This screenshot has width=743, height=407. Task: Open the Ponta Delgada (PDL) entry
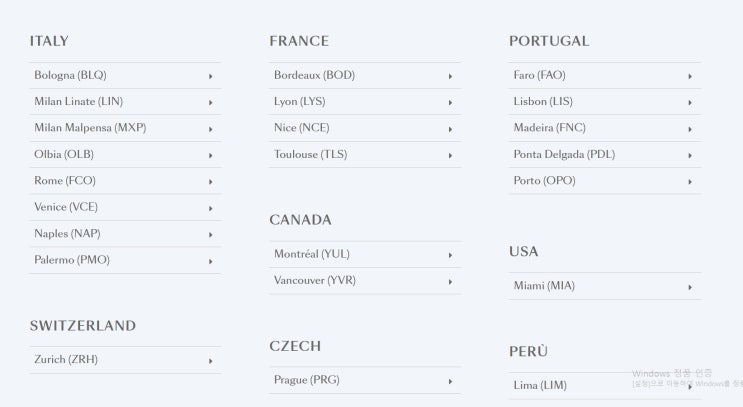tap(564, 155)
